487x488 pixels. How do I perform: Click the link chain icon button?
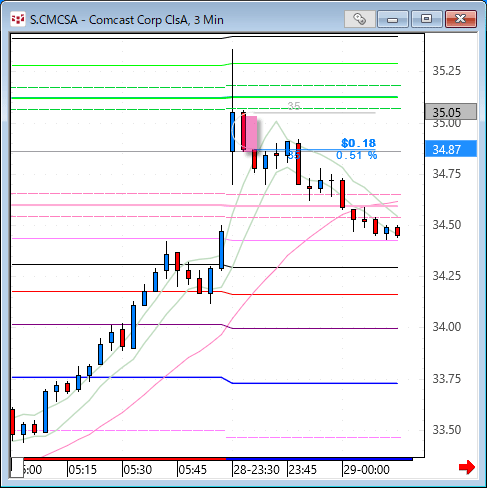(359, 19)
